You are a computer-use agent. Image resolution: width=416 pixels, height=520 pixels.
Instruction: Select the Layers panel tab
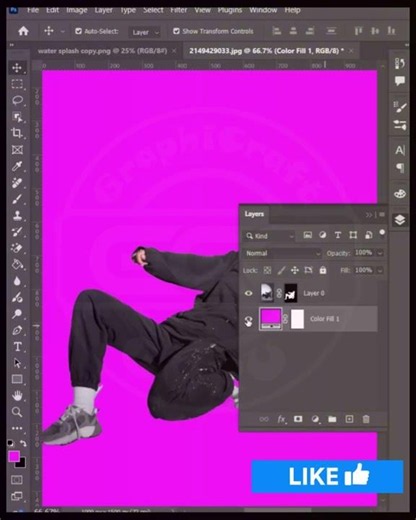click(254, 214)
